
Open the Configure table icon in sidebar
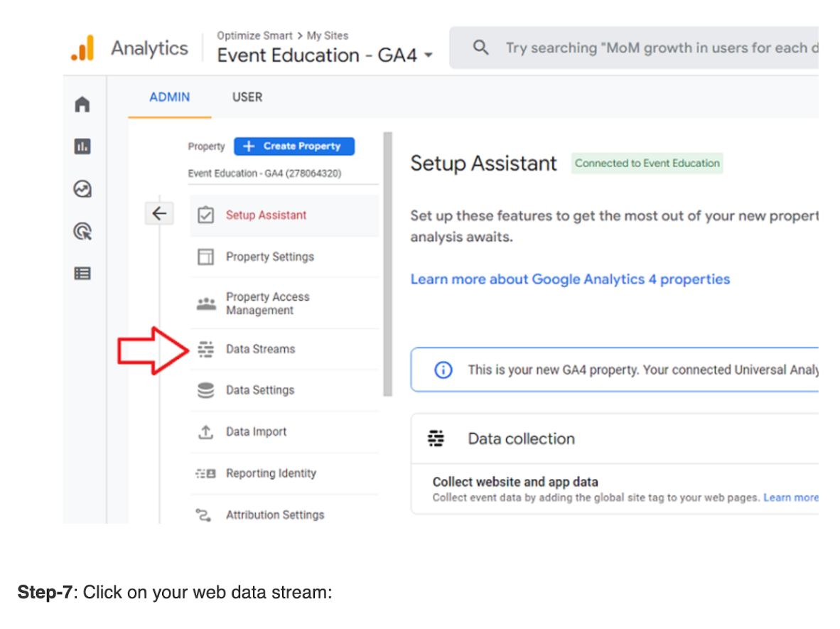pos(82,274)
